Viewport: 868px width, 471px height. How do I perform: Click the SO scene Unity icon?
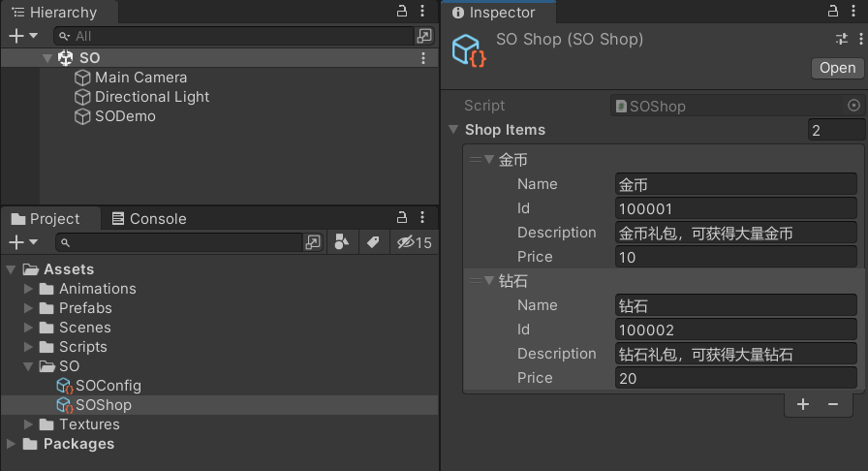pyautogui.click(x=65, y=57)
